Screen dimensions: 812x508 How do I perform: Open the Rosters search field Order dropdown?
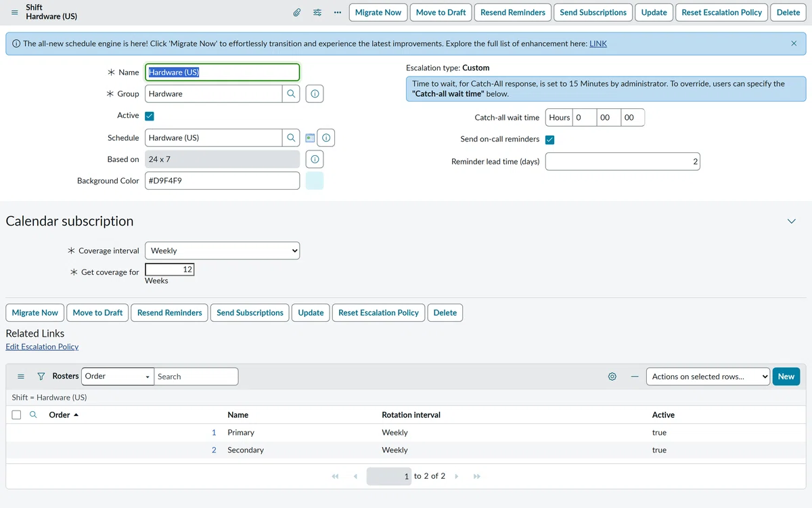[118, 377]
